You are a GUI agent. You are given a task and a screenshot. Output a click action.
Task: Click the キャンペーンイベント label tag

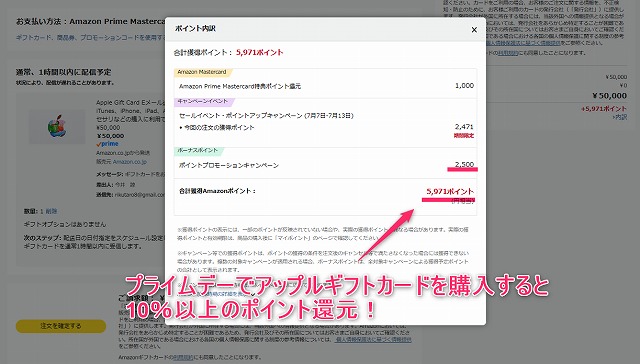[203, 101]
